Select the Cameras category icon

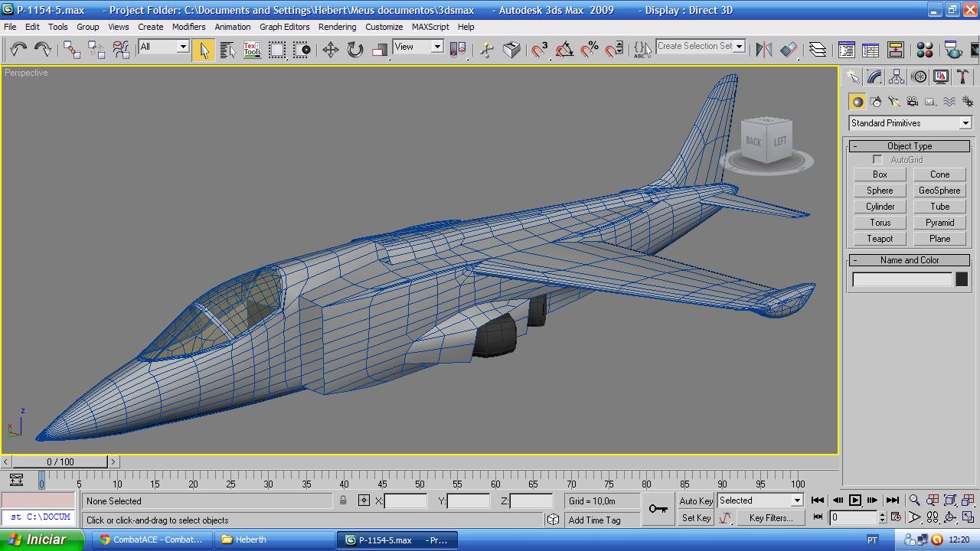click(x=913, y=102)
